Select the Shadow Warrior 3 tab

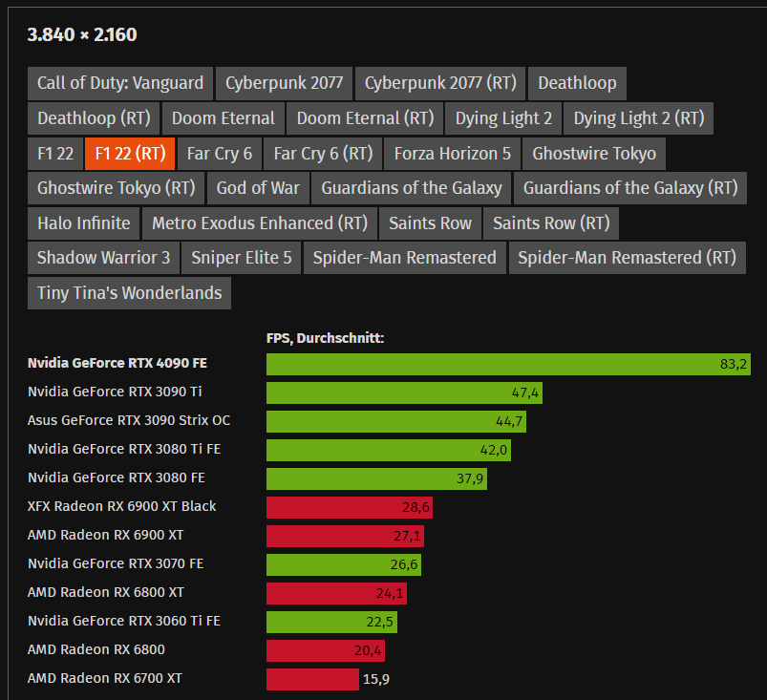click(x=103, y=258)
